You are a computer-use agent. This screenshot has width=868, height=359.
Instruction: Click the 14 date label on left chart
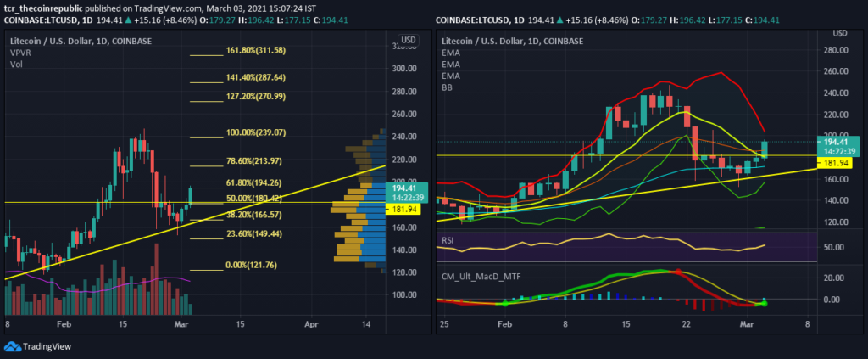[366, 323]
